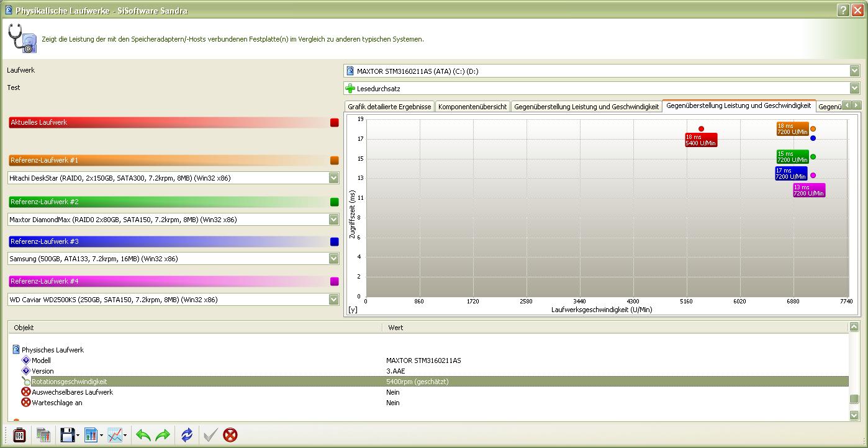868x448 pixels.
Task: Open the line graph icon's dropdown arrow
Action: click(125, 436)
